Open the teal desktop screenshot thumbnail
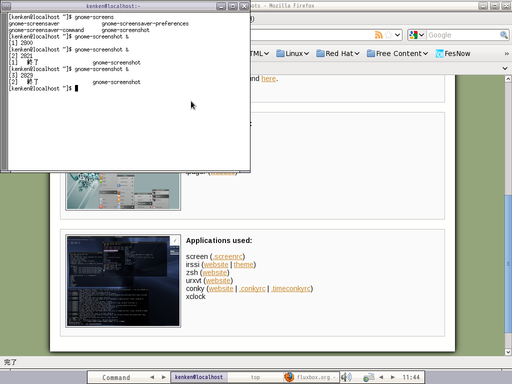 pos(123,191)
